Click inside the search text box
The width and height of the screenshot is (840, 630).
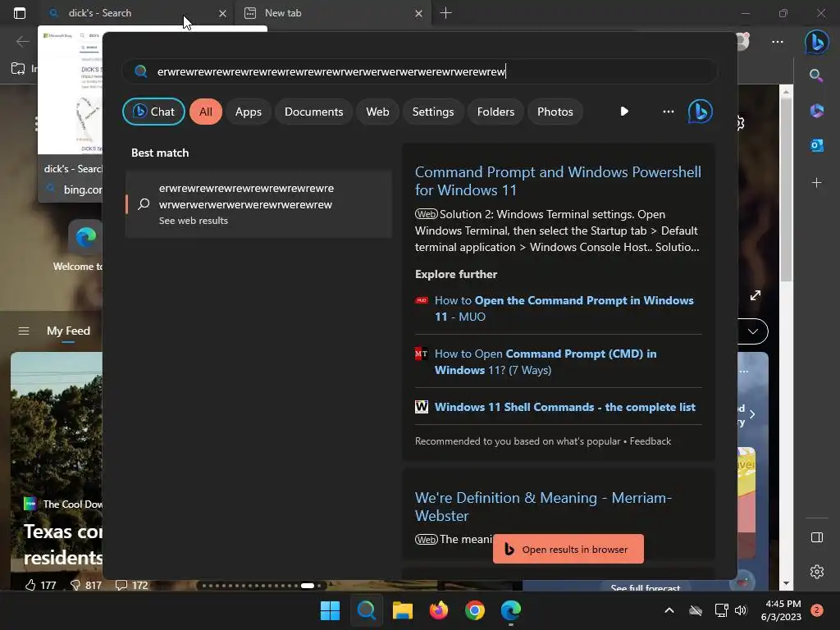(419, 71)
